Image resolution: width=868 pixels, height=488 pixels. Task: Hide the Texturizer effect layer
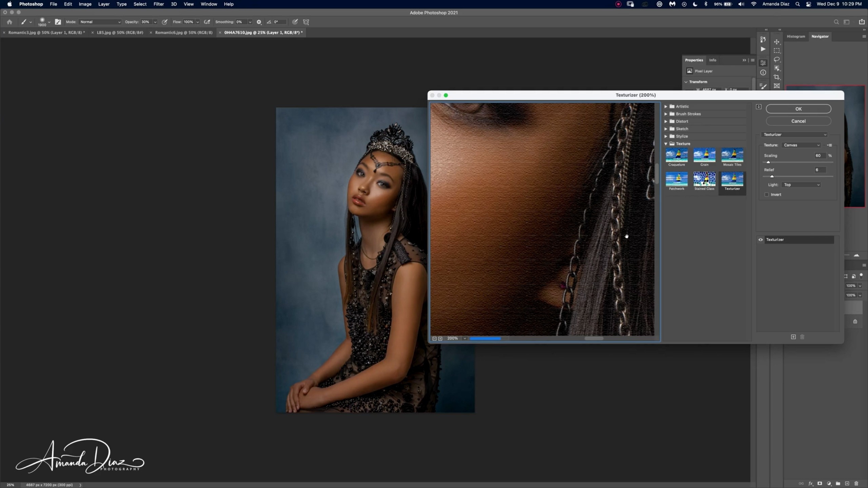pos(761,240)
